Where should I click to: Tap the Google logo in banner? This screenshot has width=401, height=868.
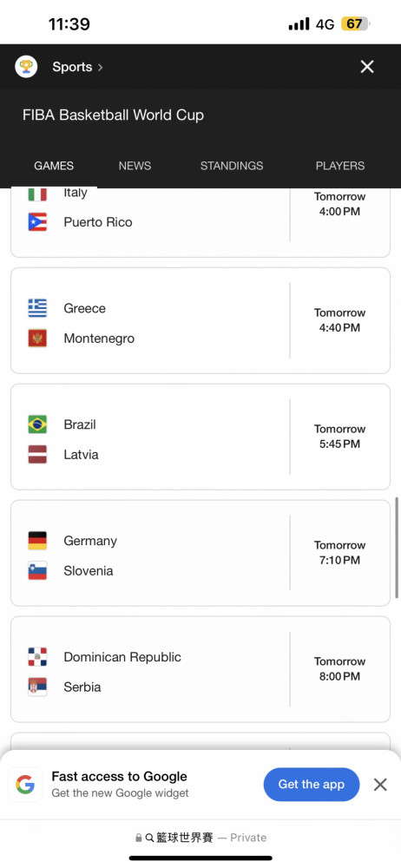tap(25, 785)
